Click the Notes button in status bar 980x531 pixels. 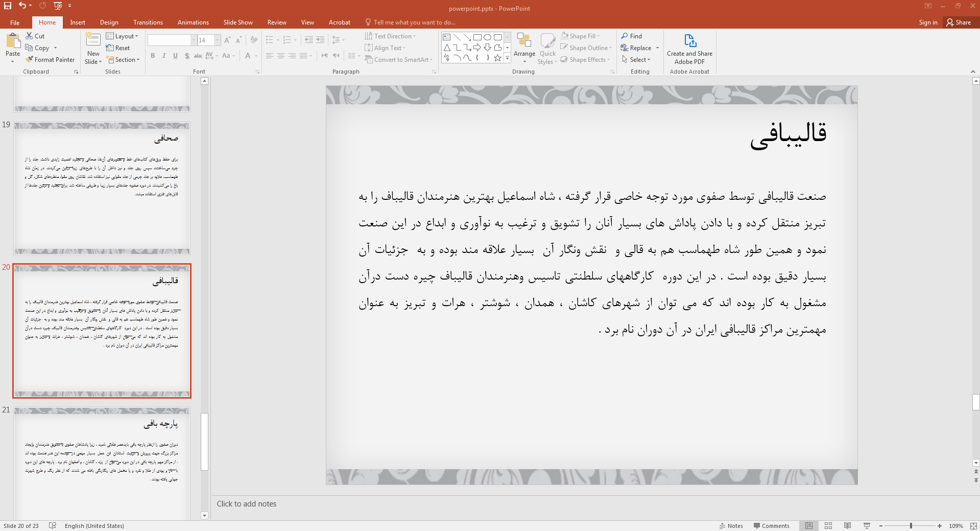731,525
